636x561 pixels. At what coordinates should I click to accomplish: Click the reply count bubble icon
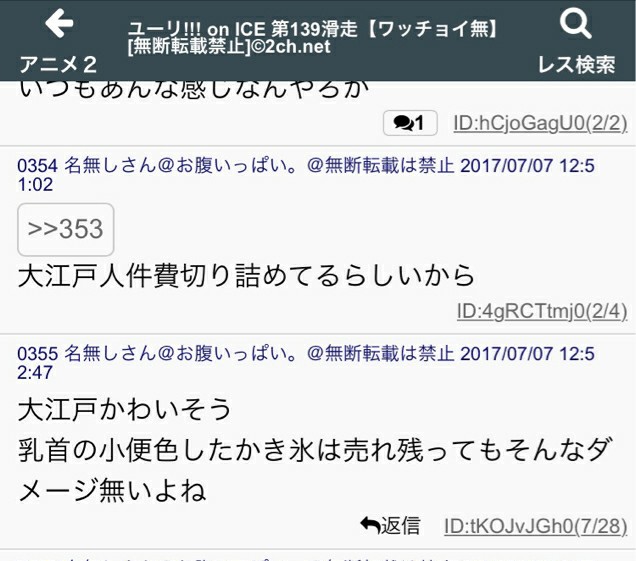click(410, 123)
